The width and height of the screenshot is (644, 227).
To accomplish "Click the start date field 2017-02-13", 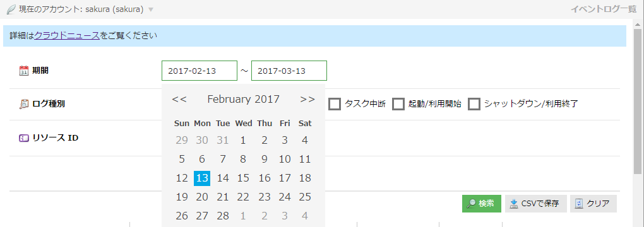I will [200, 71].
